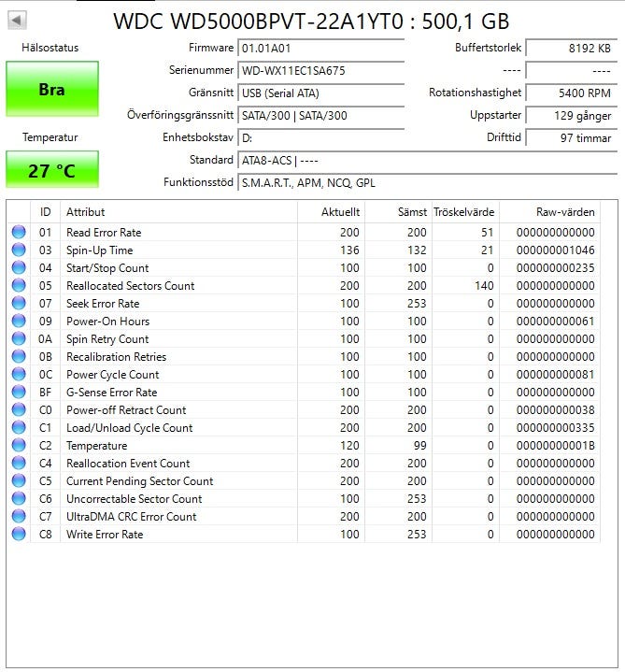Select the Power Cycle Count attribute name
The height and width of the screenshot is (672, 625).
pyautogui.click(x=113, y=375)
